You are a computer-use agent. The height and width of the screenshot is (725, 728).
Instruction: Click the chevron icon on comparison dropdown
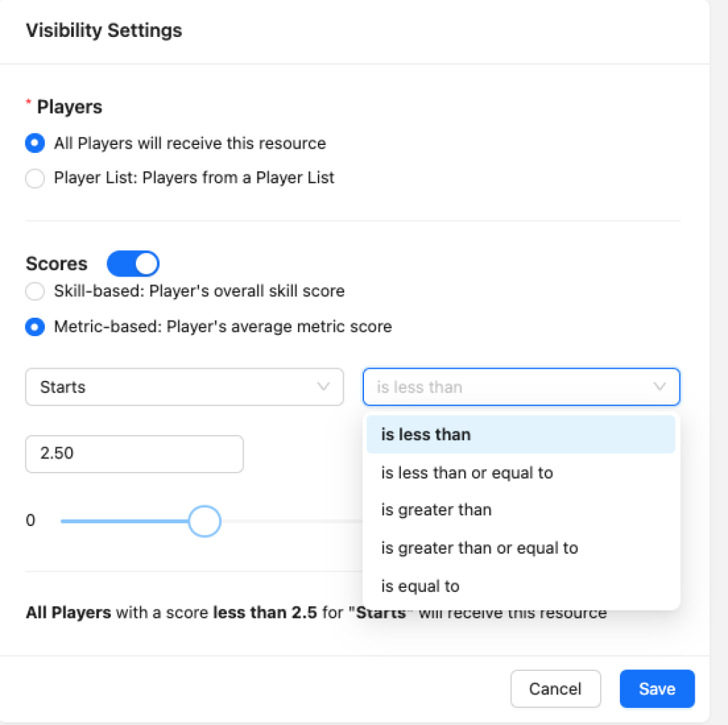pos(659,387)
